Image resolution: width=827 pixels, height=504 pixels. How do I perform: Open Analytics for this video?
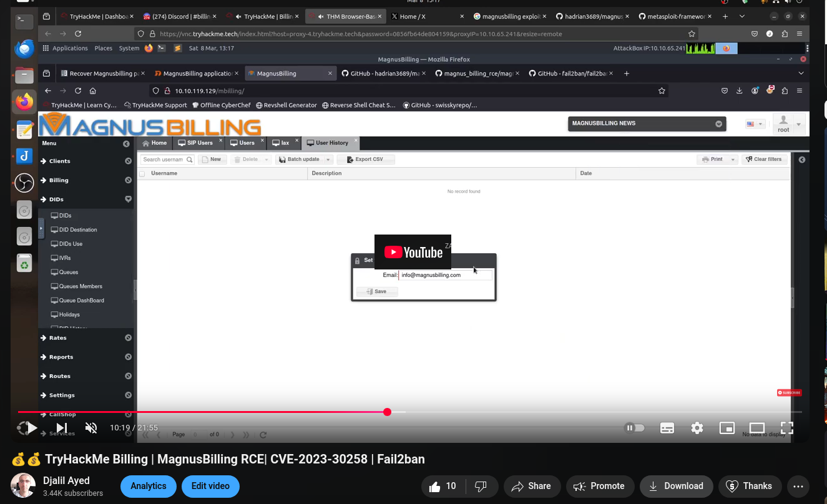click(148, 486)
